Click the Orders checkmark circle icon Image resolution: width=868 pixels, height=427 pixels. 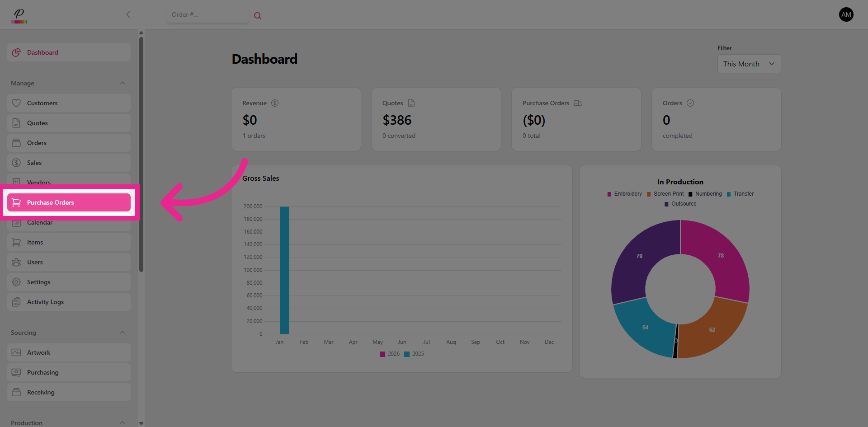point(690,103)
